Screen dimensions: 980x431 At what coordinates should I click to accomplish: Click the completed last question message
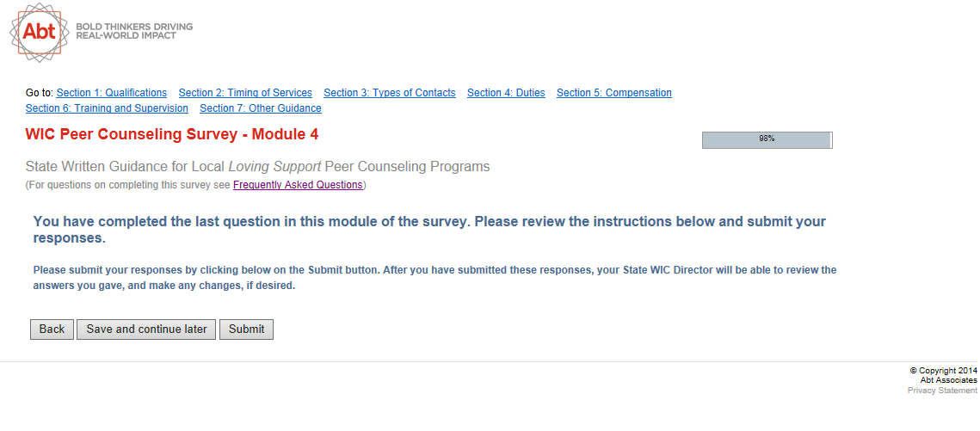(x=429, y=229)
